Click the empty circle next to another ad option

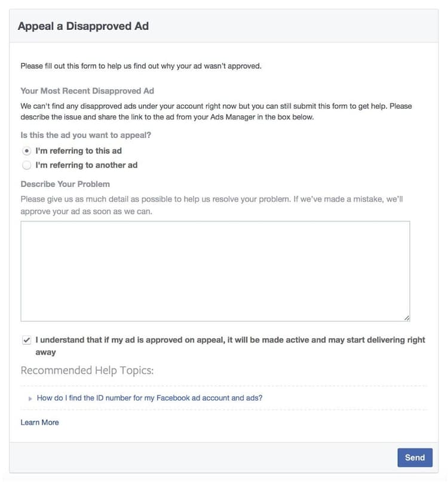coord(25,165)
